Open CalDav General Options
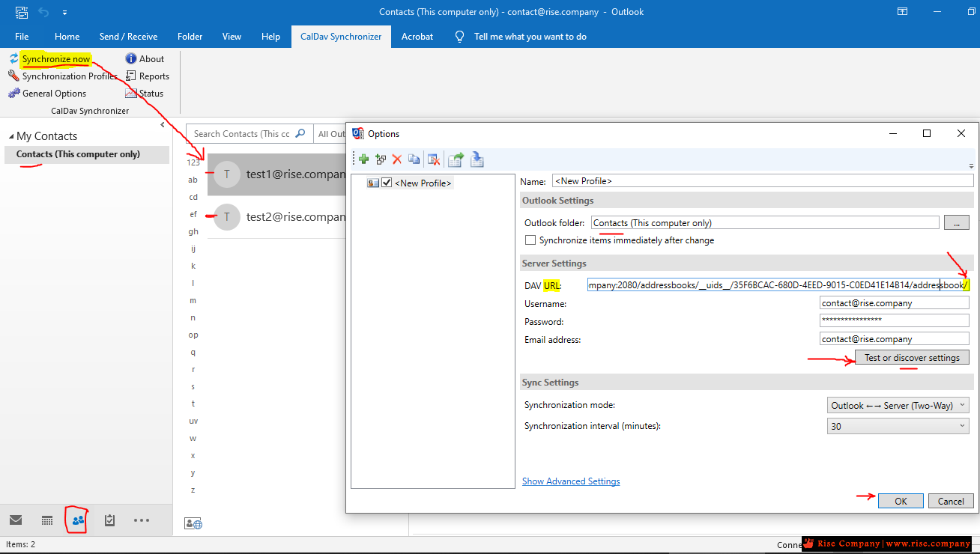Viewport: 980px width, 554px height. coord(47,94)
